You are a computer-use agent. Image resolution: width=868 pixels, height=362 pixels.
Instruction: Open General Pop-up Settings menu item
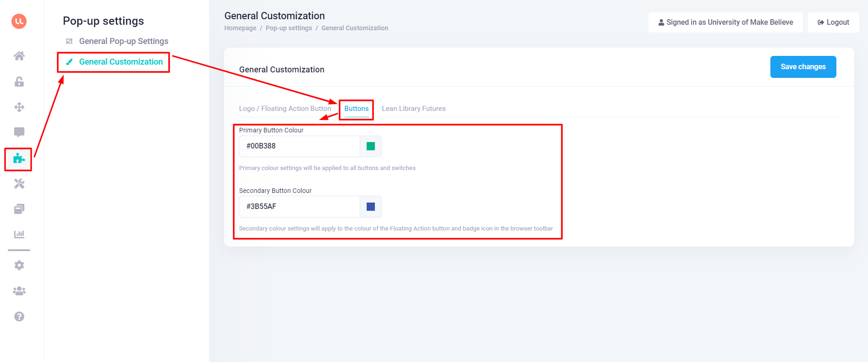tap(124, 41)
